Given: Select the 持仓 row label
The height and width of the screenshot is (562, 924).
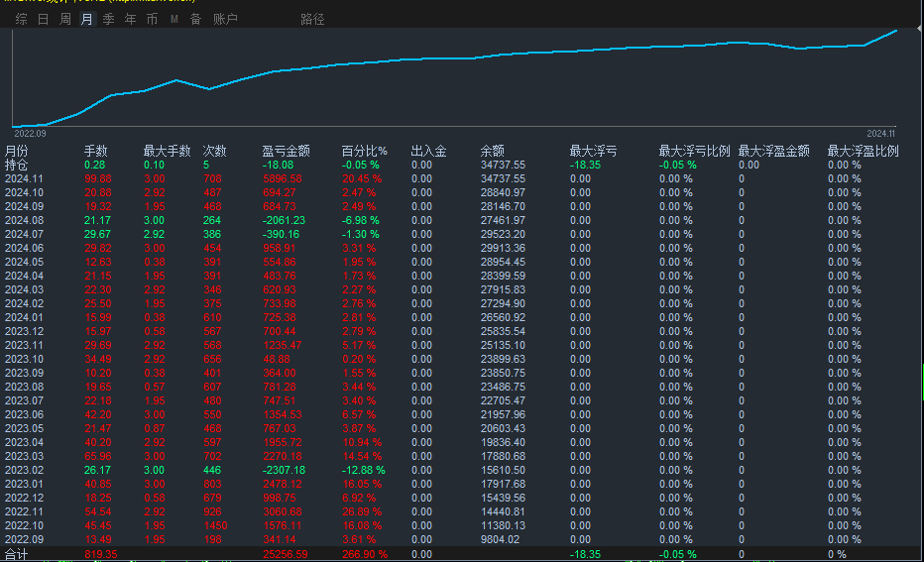Looking at the screenshot, I should pos(17,165).
